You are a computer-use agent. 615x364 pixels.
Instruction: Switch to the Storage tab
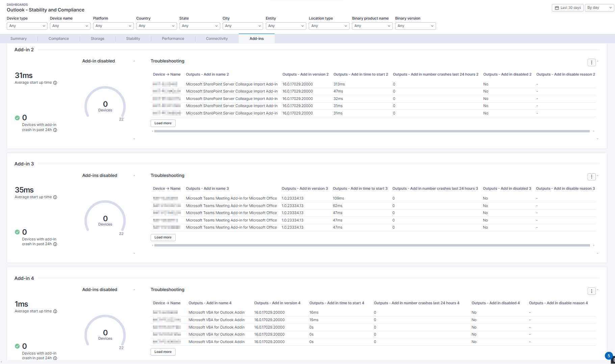[98, 39]
